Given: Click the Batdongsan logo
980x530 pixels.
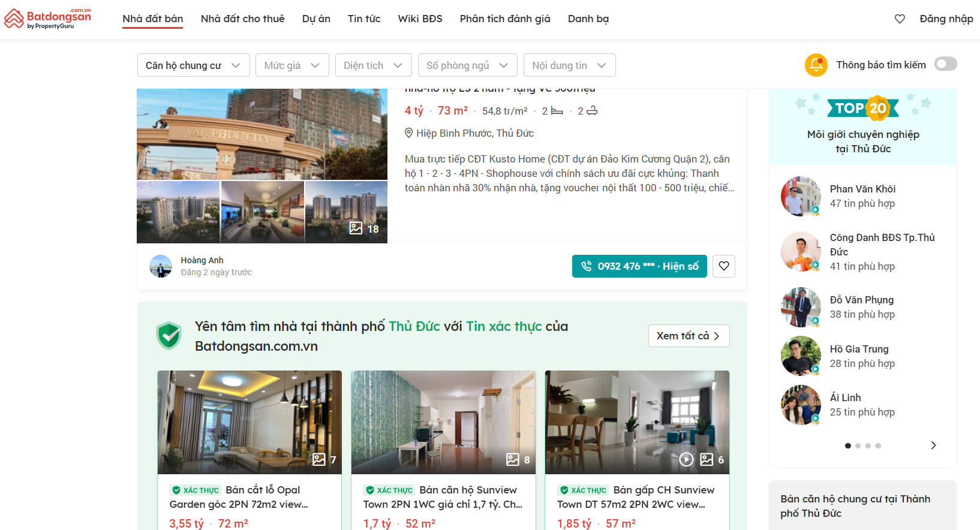Looking at the screenshot, I should click(x=47, y=19).
